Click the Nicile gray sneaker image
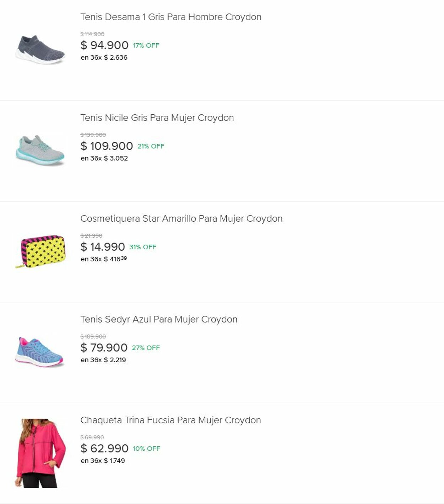The height and width of the screenshot is (504, 444). click(x=40, y=151)
